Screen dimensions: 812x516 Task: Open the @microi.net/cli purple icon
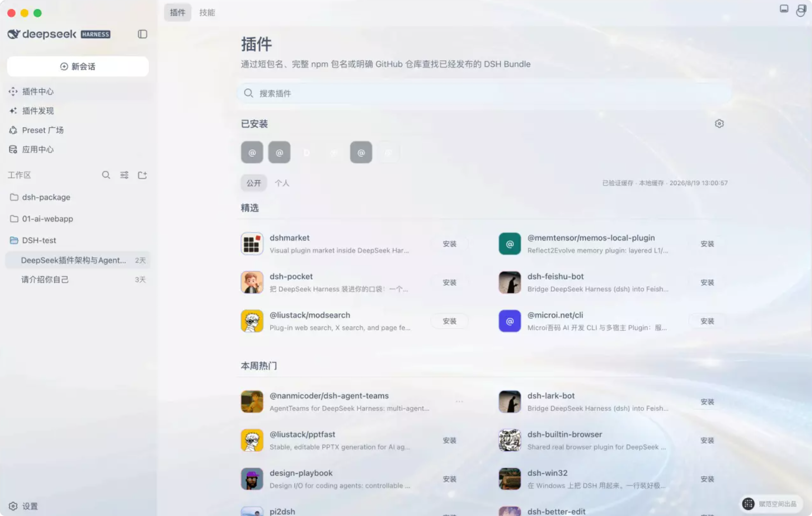(510, 321)
